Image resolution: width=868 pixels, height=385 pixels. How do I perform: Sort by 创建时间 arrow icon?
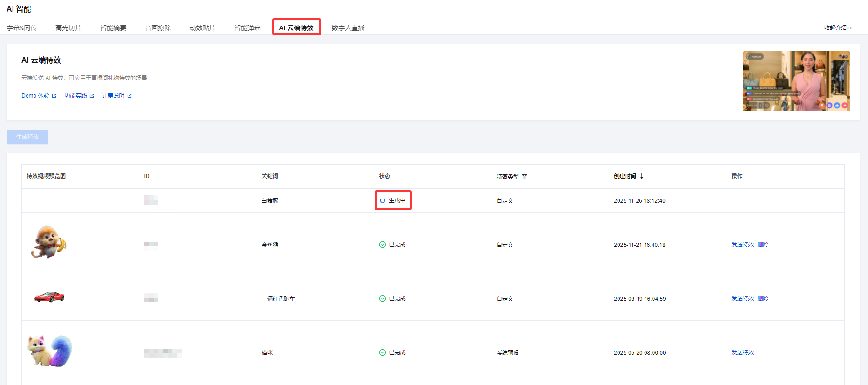click(642, 176)
